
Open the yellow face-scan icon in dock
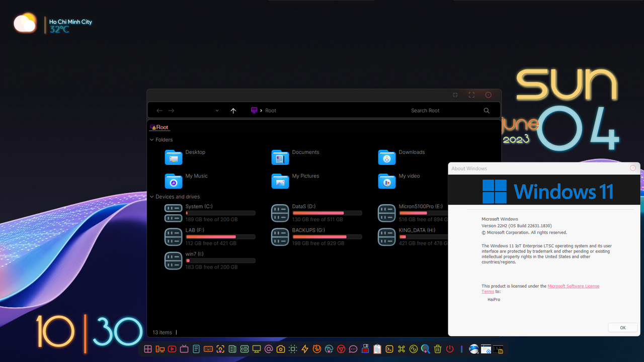click(220, 349)
